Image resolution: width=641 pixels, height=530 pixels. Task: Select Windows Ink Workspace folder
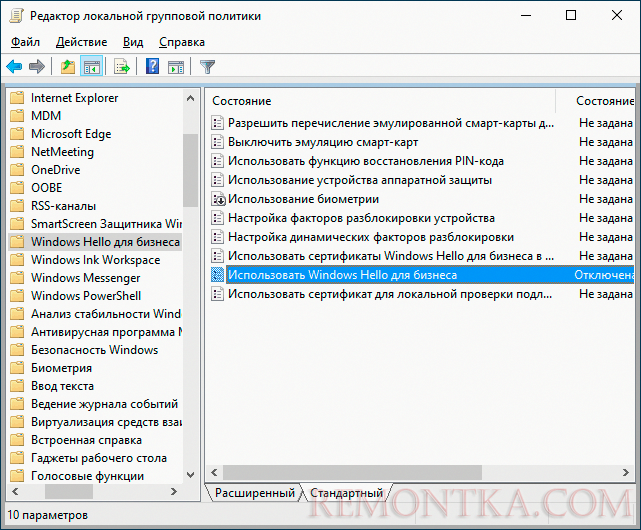click(95, 260)
